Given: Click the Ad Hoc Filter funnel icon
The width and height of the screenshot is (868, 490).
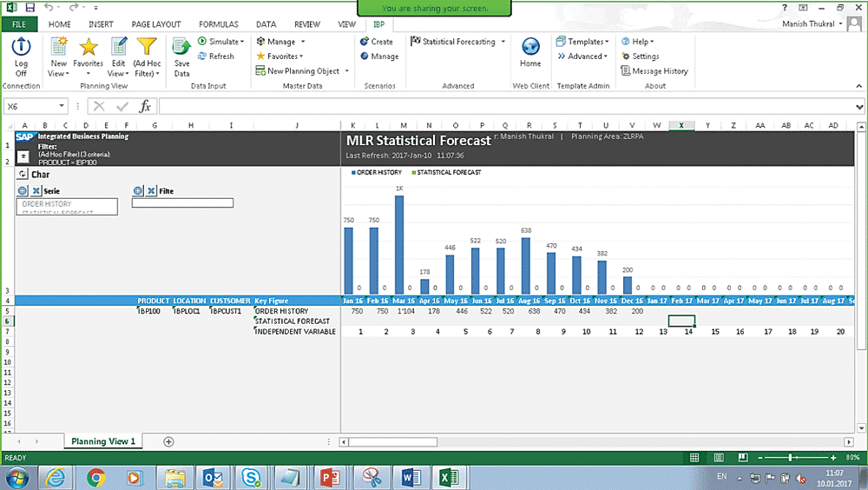Looking at the screenshot, I should pos(147,47).
